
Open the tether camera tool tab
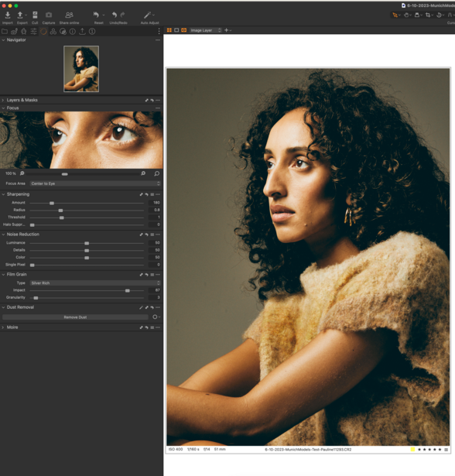(14, 31)
